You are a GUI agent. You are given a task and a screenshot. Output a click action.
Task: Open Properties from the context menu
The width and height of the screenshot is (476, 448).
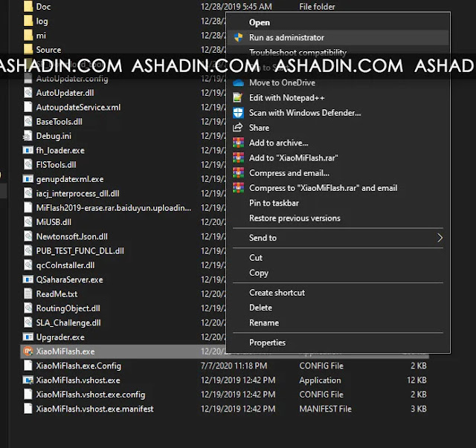click(x=267, y=343)
